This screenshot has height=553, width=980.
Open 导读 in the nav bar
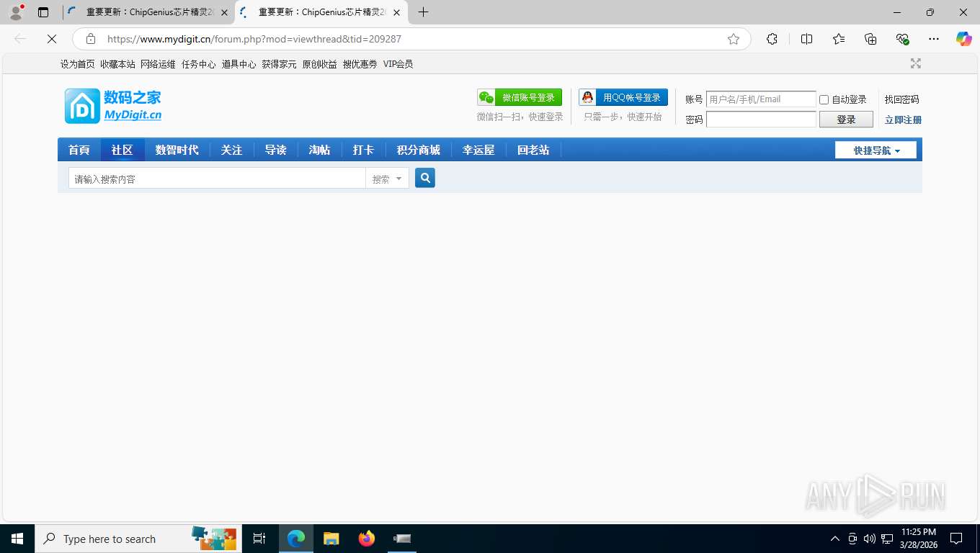(276, 150)
